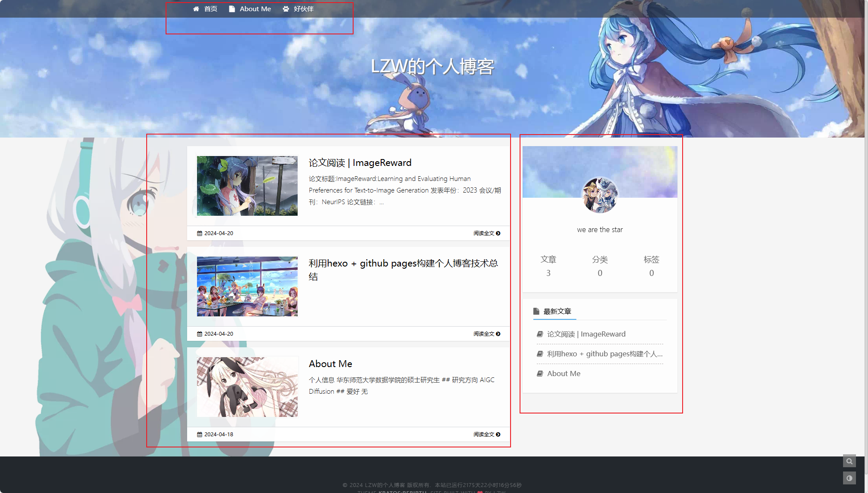Click the About Me post thumbnail image
Viewport: 868px width, 493px height.
[x=247, y=387]
